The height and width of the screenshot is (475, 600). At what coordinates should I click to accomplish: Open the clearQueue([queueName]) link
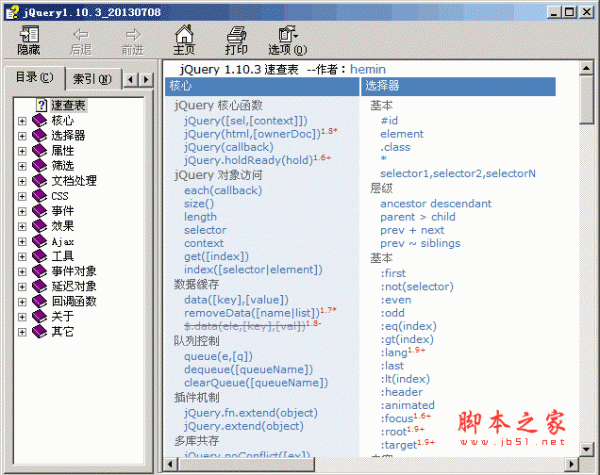point(256,383)
